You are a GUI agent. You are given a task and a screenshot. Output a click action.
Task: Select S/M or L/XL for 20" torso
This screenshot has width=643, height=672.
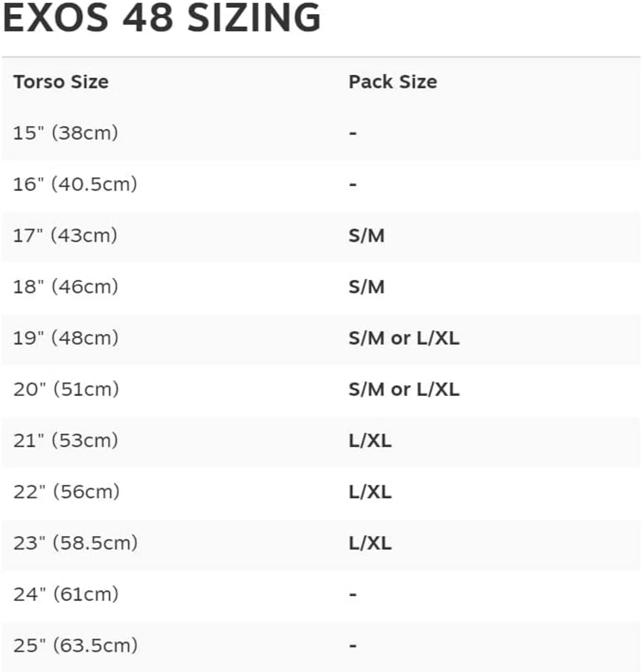click(404, 390)
